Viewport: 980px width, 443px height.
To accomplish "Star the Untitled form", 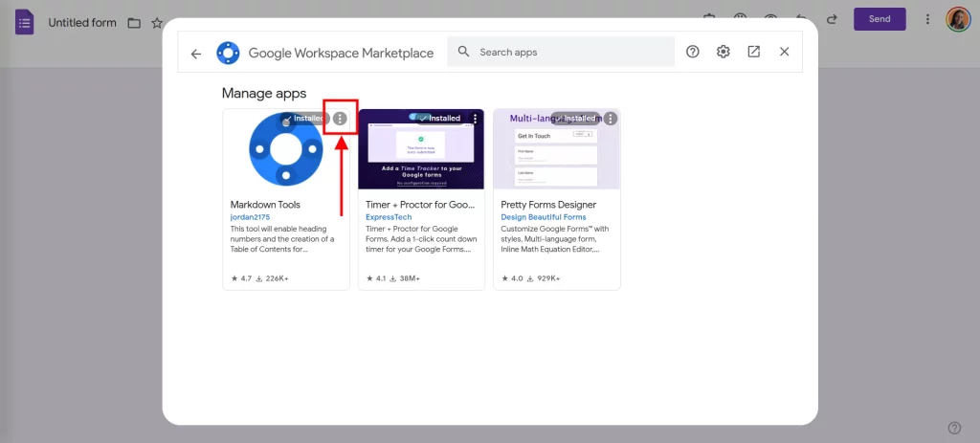I will [157, 23].
